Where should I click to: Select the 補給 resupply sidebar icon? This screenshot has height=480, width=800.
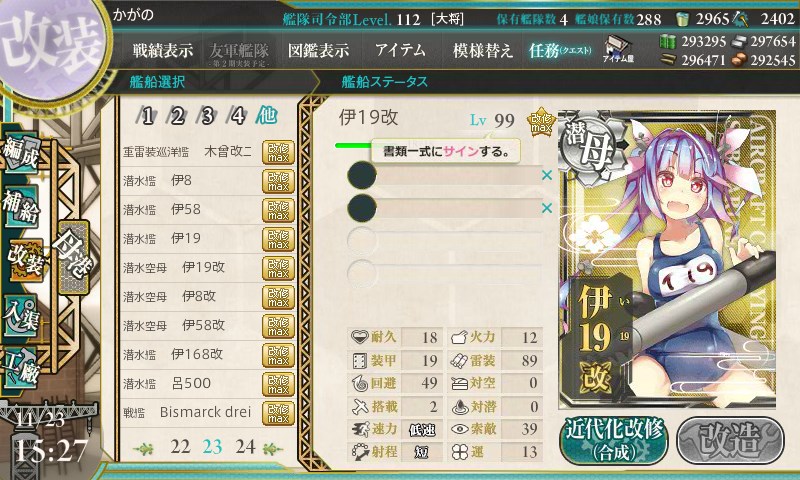pyautogui.click(x=21, y=205)
